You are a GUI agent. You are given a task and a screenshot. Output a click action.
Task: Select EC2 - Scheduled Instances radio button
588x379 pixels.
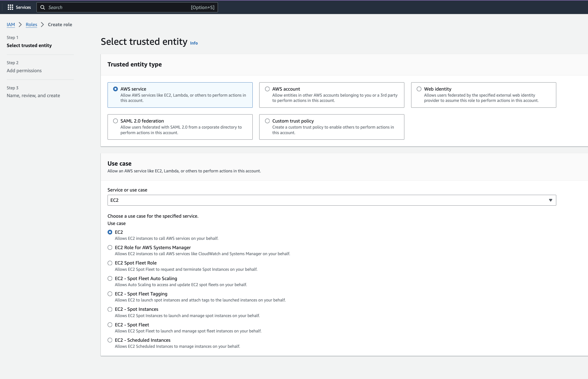click(x=110, y=340)
